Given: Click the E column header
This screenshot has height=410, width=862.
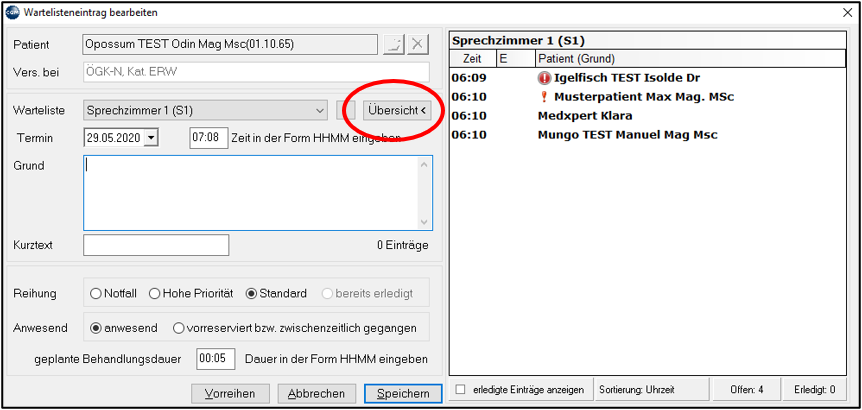Looking at the screenshot, I should pos(515,58).
